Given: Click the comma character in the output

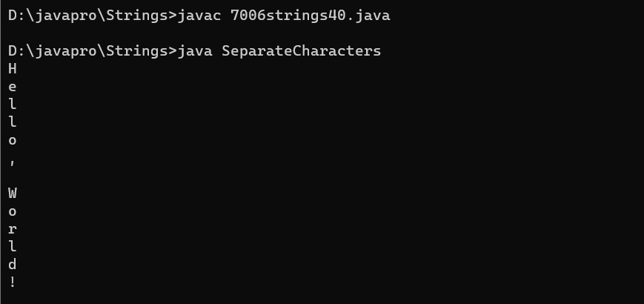Looking at the screenshot, I should click(x=13, y=157).
